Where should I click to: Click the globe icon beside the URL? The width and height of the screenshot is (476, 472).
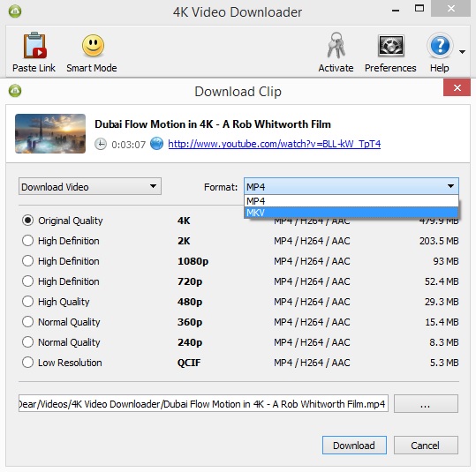coord(157,144)
